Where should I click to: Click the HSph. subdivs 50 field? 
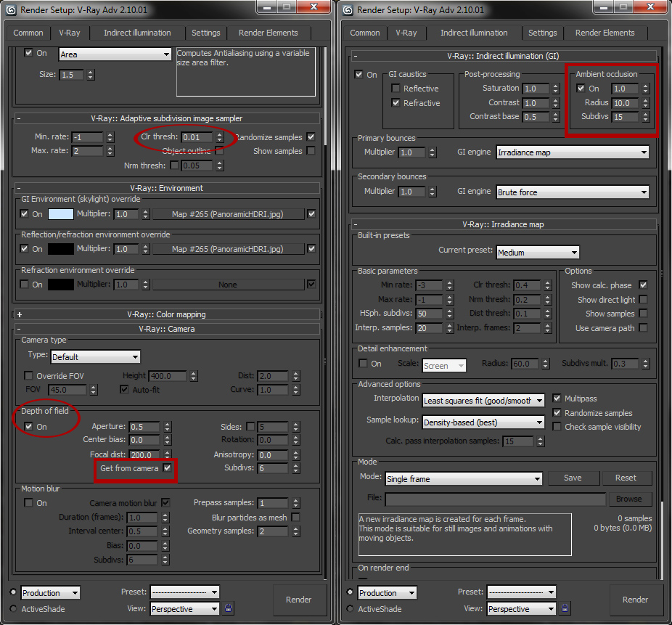tap(429, 314)
